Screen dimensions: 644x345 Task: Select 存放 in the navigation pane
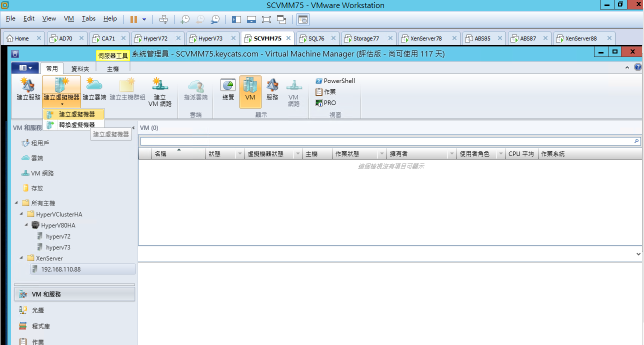click(32, 188)
